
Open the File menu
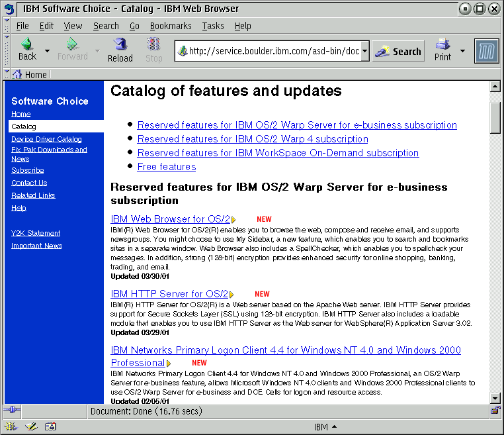[x=22, y=26]
